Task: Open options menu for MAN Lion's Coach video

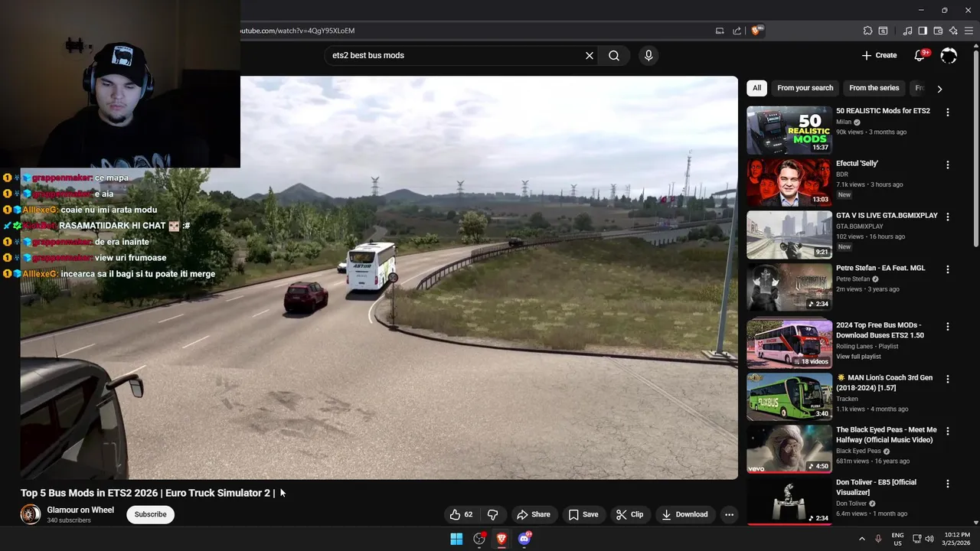Action: (x=948, y=379)
